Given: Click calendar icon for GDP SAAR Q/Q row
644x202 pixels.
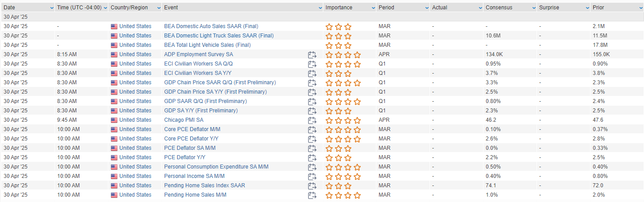Looking at the screenshot, I should 312,102.
